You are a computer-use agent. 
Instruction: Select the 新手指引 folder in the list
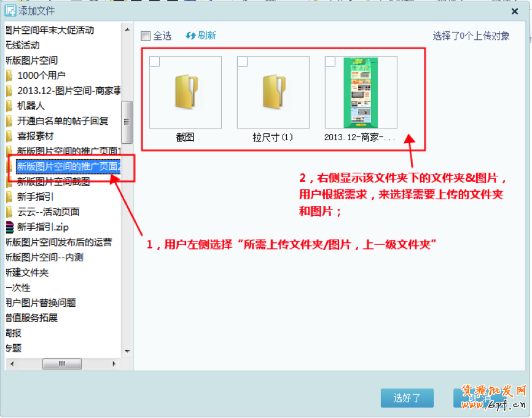[35, 197]
